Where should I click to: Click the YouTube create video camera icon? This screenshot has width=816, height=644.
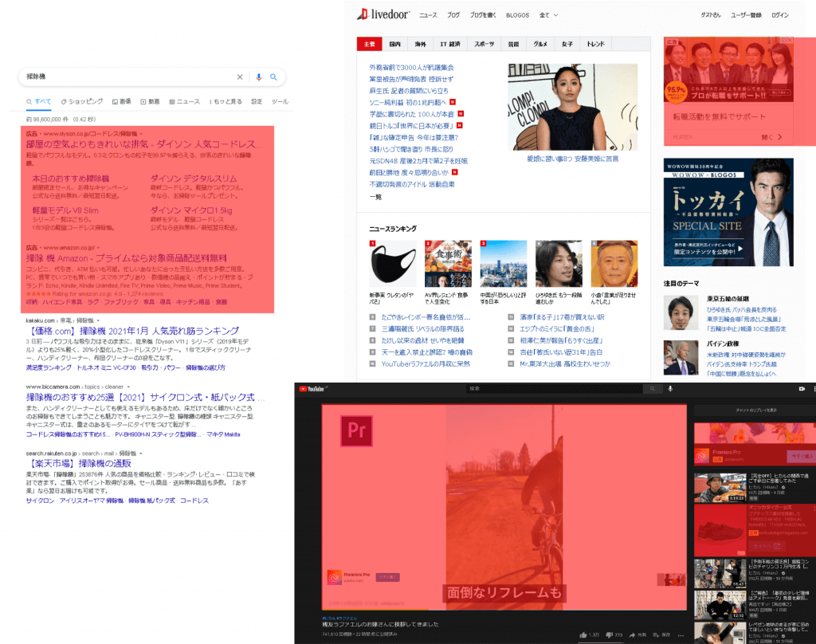[802, 389]
